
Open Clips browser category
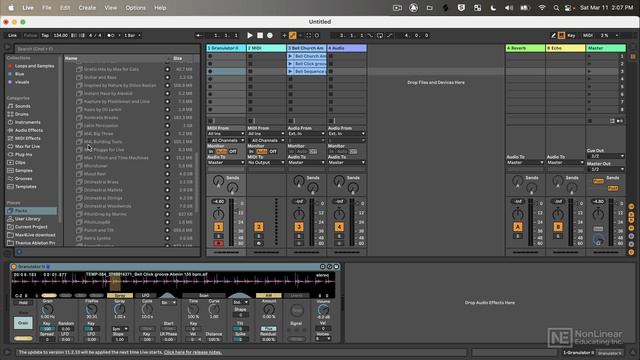click(20, 162)
